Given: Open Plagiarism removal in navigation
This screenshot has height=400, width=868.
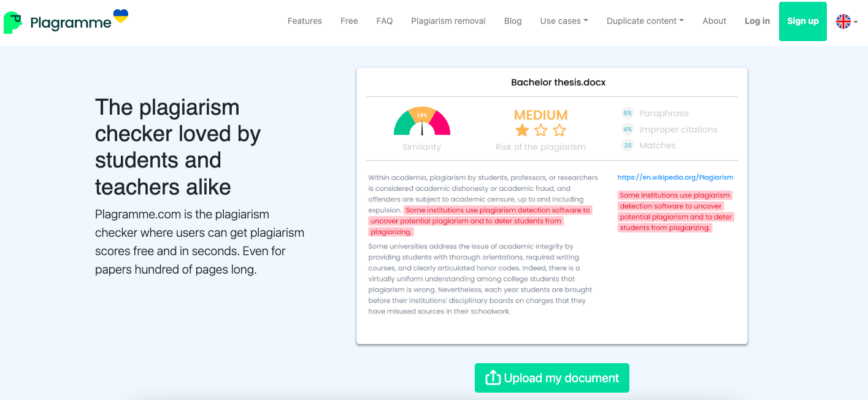Looking at the screenshot, I should pos(448,21).
